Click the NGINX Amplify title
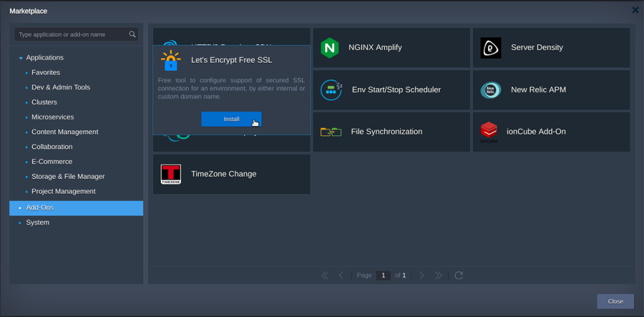This screenshot has height=317, width=644. coord(375,47)
